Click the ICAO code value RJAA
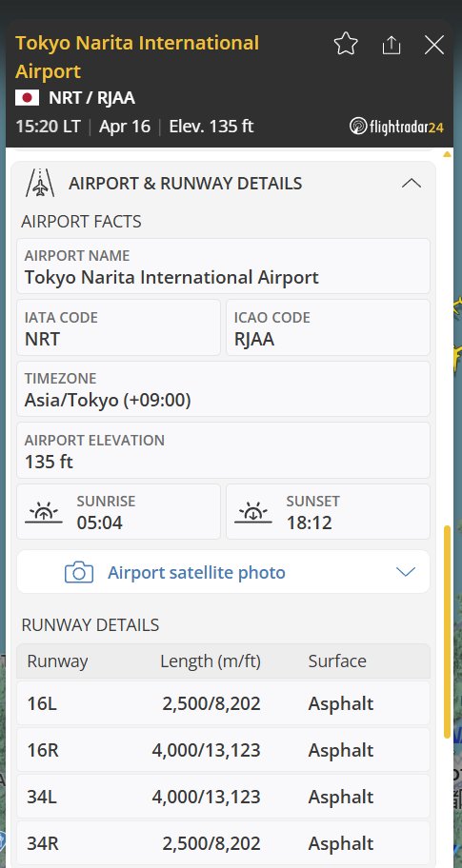This screenshot has width=462, height=868. tap(254, 339)
